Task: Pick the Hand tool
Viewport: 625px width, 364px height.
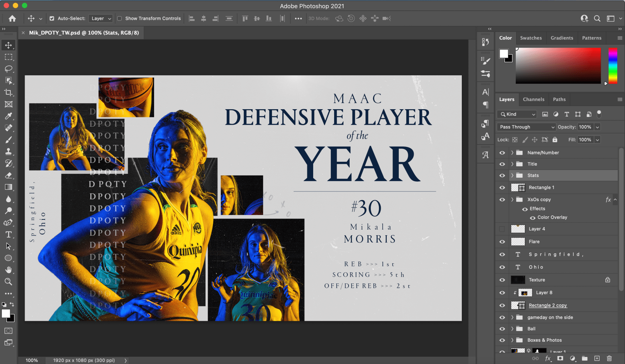Action: [8, 270]
